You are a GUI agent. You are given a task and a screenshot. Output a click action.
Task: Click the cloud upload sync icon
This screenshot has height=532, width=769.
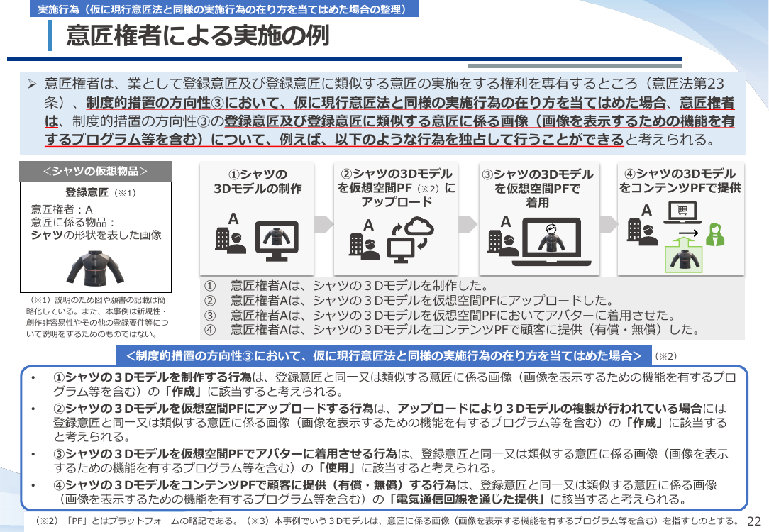coord(411,239)
